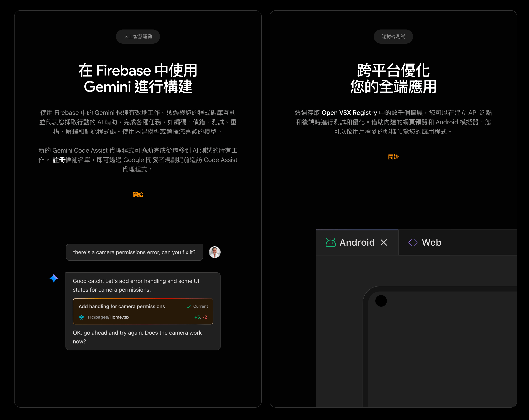Switch to the Web preview tab

[x=425, y=242]
